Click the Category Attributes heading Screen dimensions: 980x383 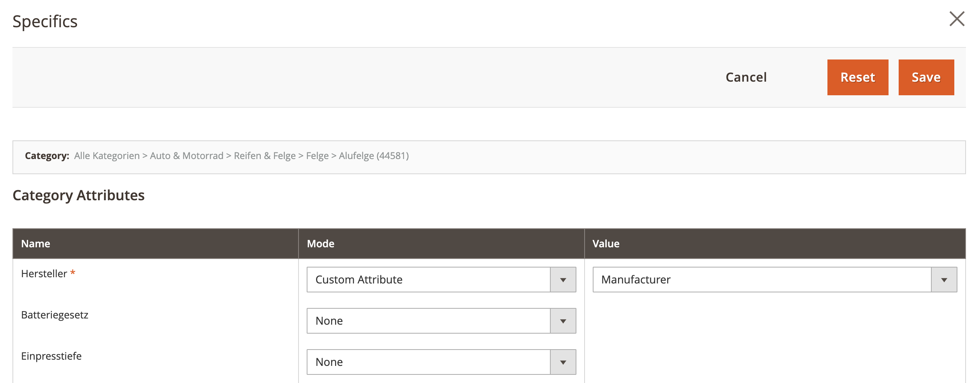point(79,195)
